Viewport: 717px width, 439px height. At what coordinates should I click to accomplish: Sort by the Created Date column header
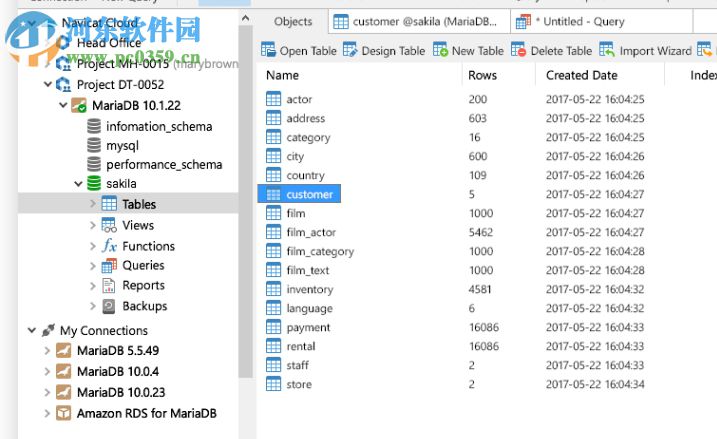(x=582, y=75)
